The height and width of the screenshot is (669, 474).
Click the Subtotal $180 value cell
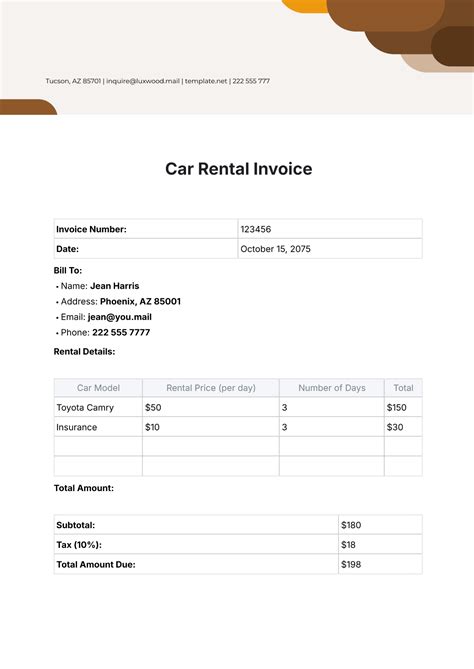pos(380,525)
